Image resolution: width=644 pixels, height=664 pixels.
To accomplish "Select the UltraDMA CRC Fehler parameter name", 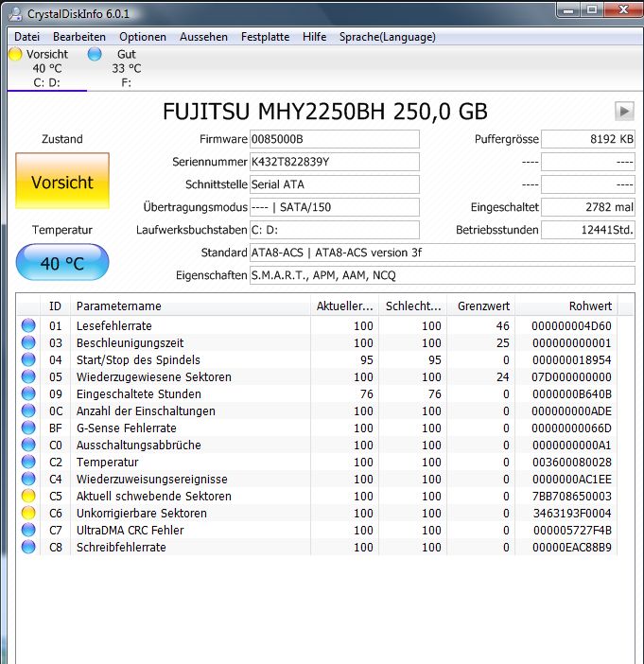I will click(130, 530).
